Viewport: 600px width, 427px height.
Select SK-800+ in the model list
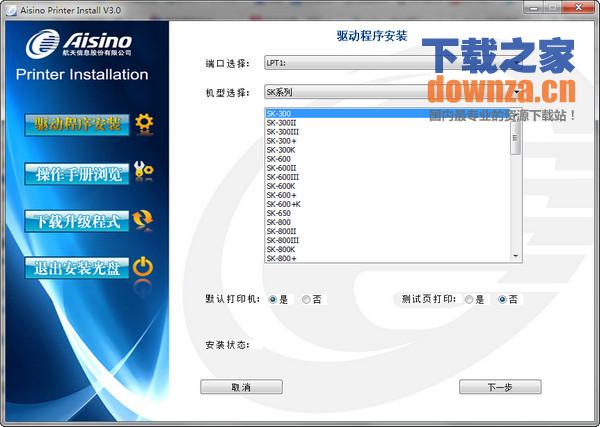click(x=388, y=258)
